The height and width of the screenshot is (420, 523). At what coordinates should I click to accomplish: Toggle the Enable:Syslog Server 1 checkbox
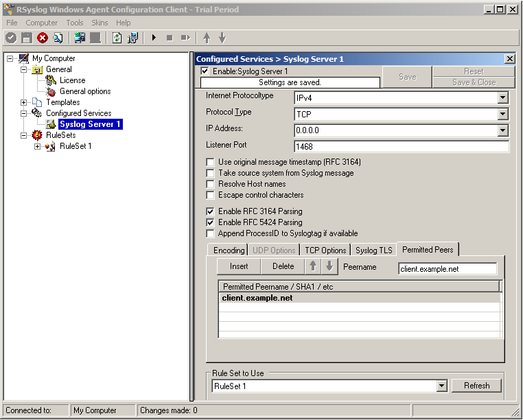[205, 71]
